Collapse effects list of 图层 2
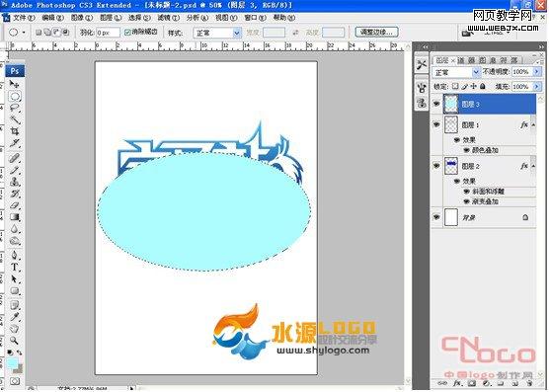549x392 pixels. [533, 166]
